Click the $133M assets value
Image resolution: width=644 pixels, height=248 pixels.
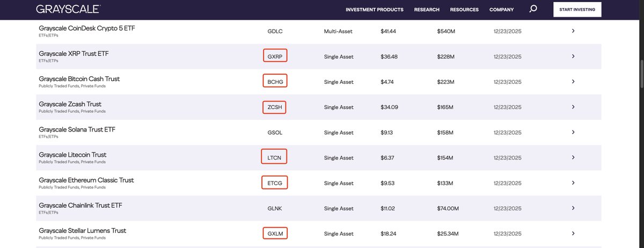coord(445,183)
